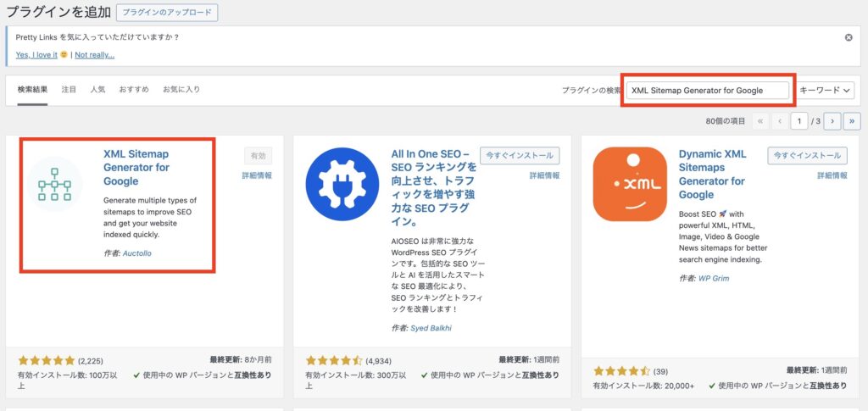Viewport: 868px width, 411px height.
Task: Click the "Not really..." link
Action: [94, 55]
